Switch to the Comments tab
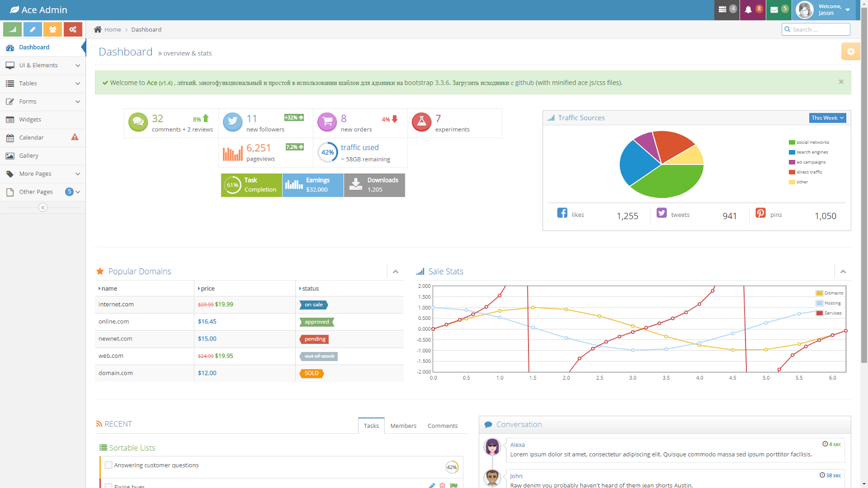 pos(443,426)
